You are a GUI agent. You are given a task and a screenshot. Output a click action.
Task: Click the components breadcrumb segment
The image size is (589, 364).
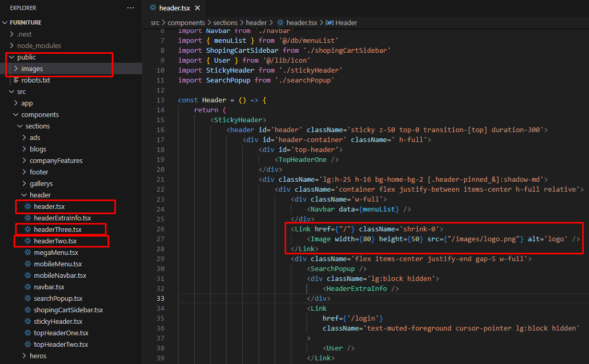tap(186, 23)
